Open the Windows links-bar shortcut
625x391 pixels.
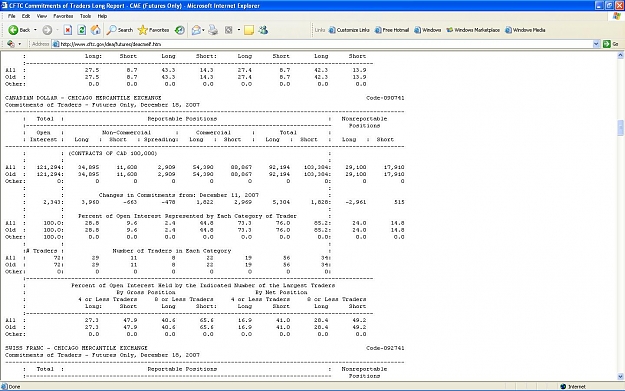[x=428, y=30]
